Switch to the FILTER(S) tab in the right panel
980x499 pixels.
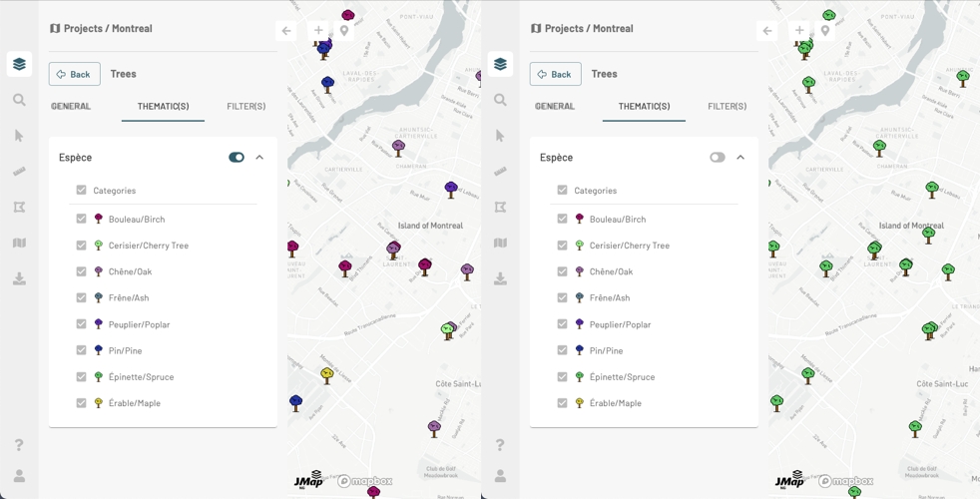[727, 106]
